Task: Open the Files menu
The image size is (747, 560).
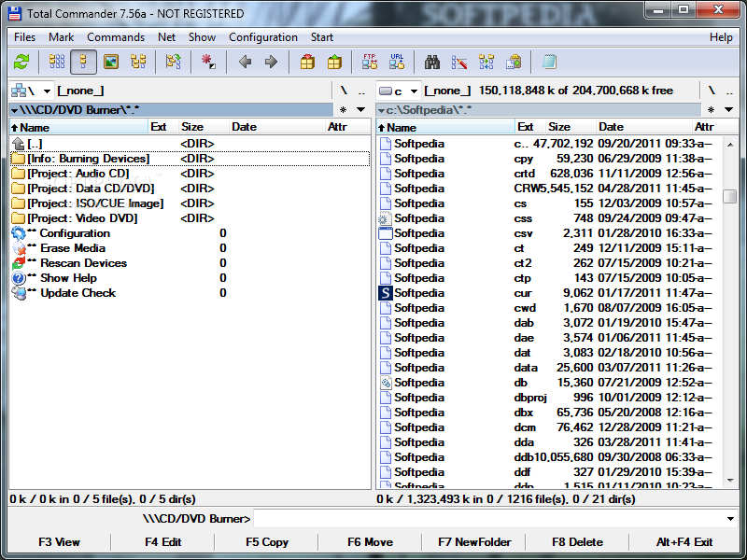Action: click(x=25, y=37)
